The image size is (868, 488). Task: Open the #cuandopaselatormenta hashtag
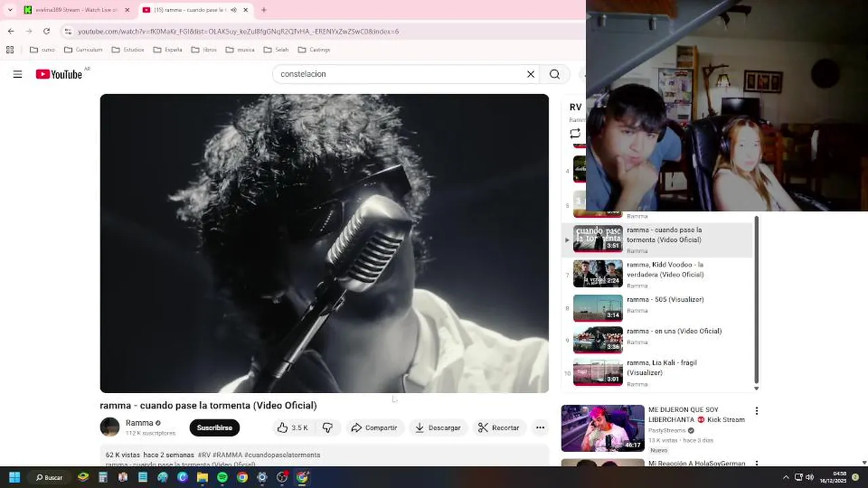[x=282, y=455]
